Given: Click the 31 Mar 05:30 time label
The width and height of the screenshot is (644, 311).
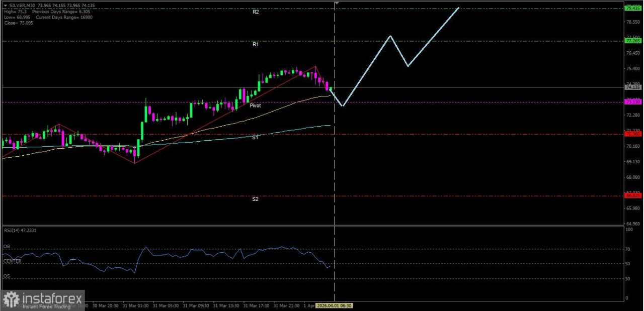Looking at the screenshot, I should (167, 305).
